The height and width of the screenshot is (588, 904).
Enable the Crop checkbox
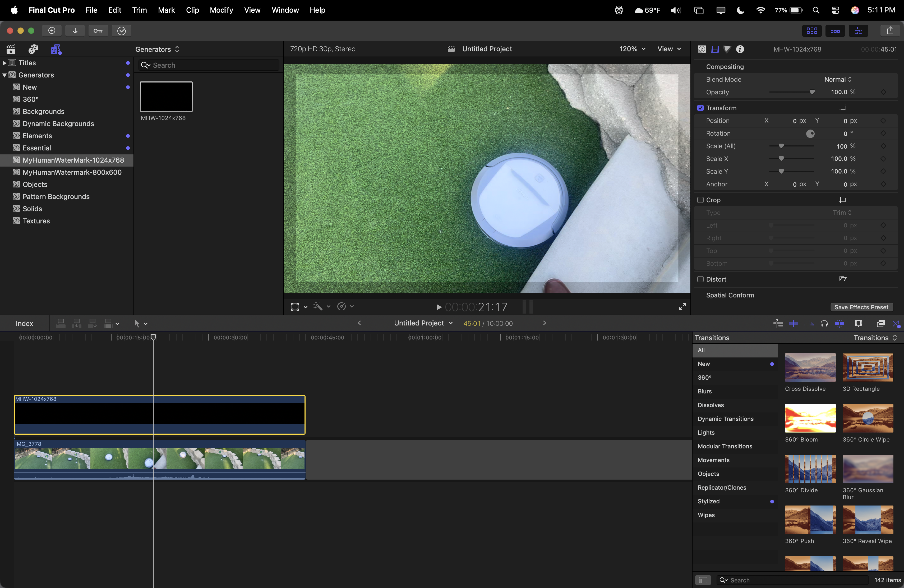[x=700, y=200]
